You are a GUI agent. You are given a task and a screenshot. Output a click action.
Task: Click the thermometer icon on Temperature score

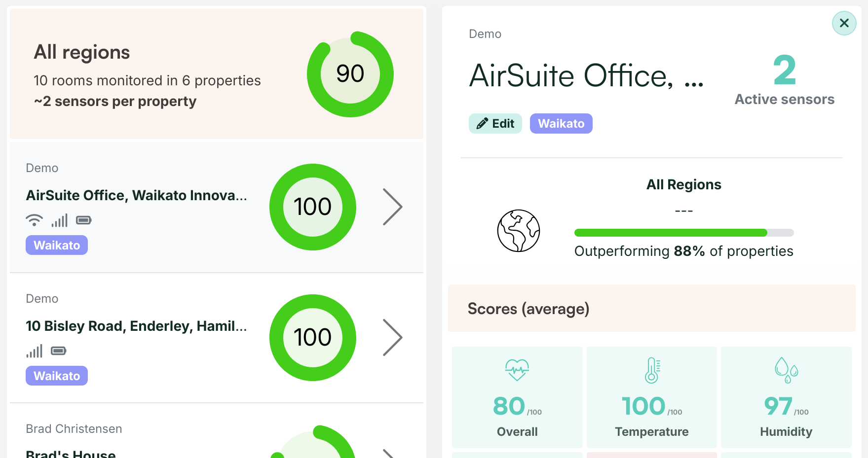pos(652,370)
